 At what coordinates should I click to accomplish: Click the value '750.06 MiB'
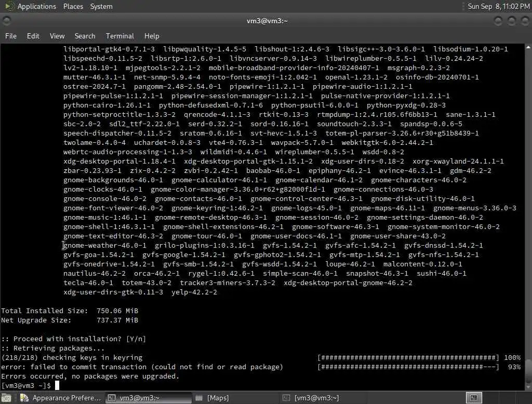117,311
